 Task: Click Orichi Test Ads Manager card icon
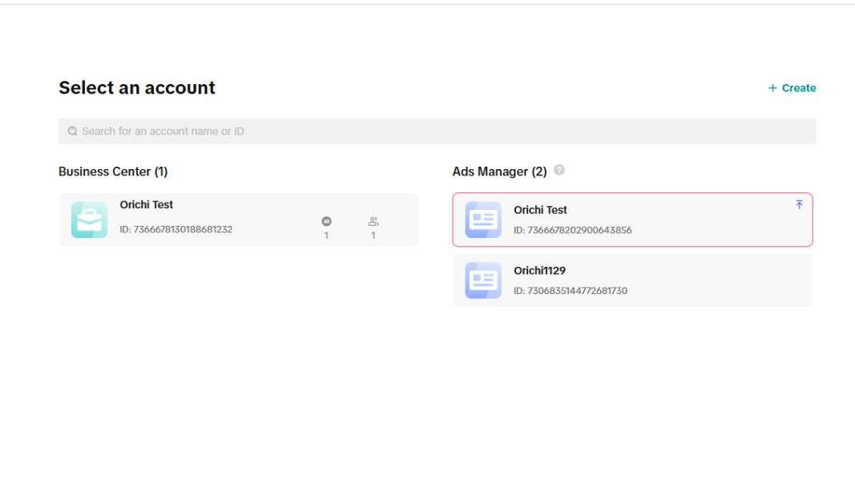[x=483, y=220]
